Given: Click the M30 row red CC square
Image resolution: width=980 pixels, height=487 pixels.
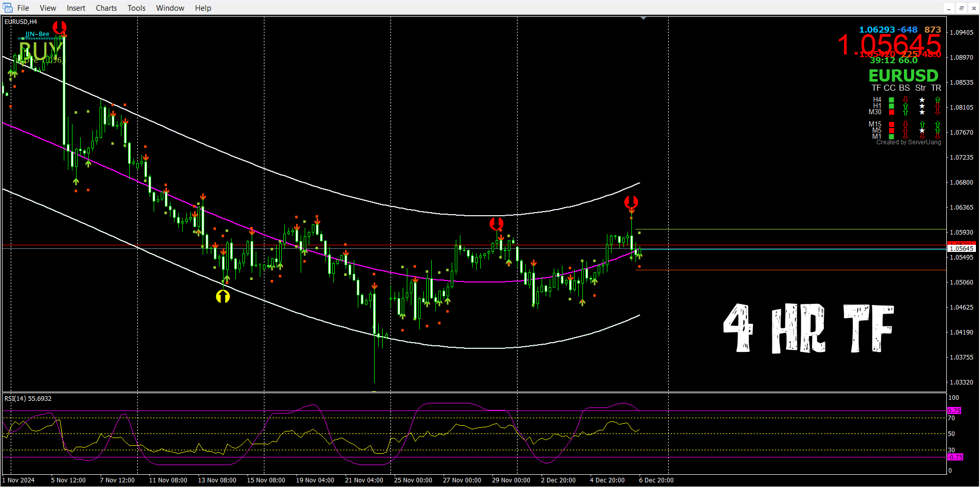Looking at the screenshot, I should point(891,112).
